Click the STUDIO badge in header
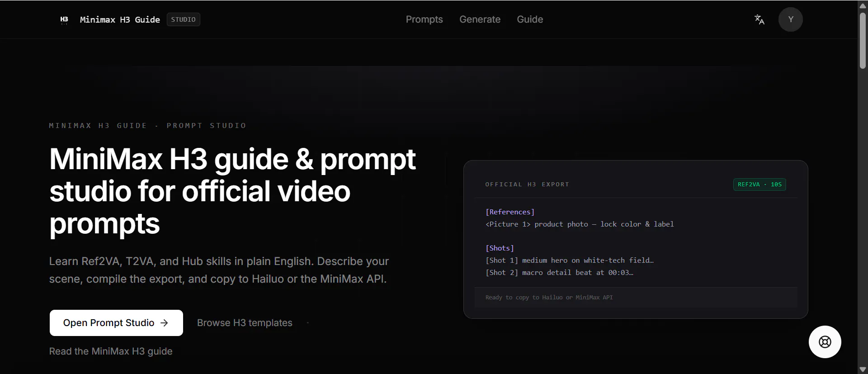 [184, 19]
